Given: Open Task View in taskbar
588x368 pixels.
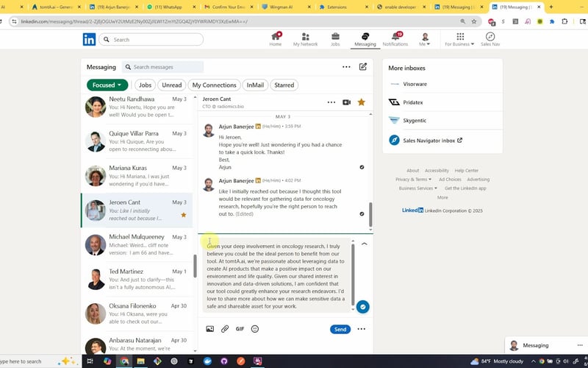Looking at the screenshot, I should [90, 361].
